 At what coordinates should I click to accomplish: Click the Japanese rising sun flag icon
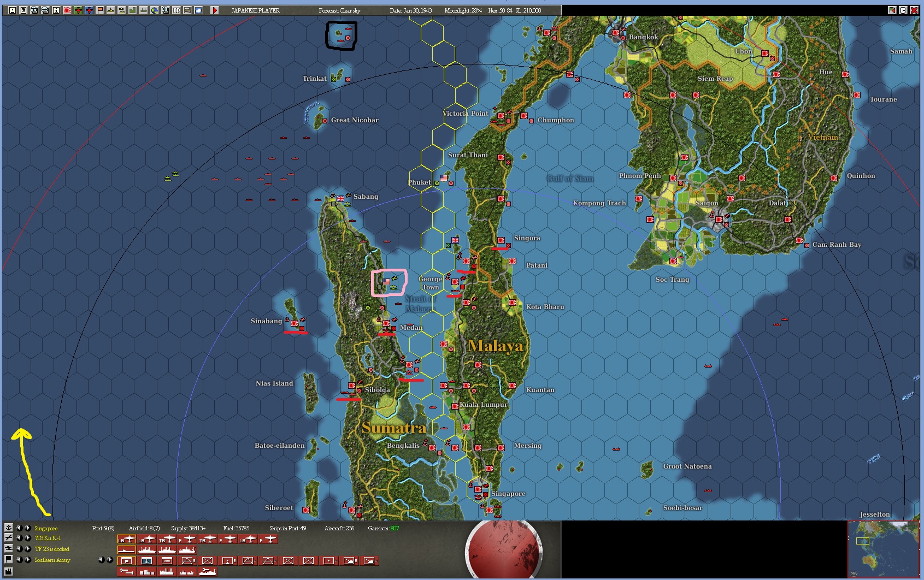pos(67,10)
